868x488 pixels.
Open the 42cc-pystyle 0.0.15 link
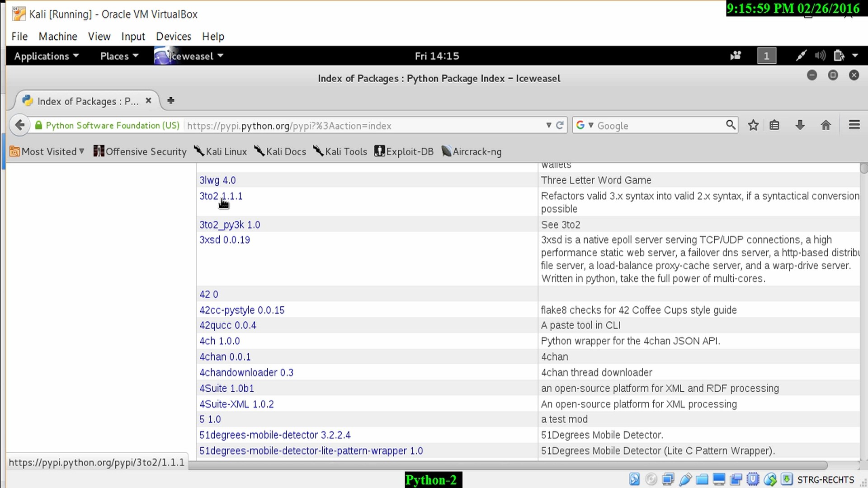coord(242,310)
